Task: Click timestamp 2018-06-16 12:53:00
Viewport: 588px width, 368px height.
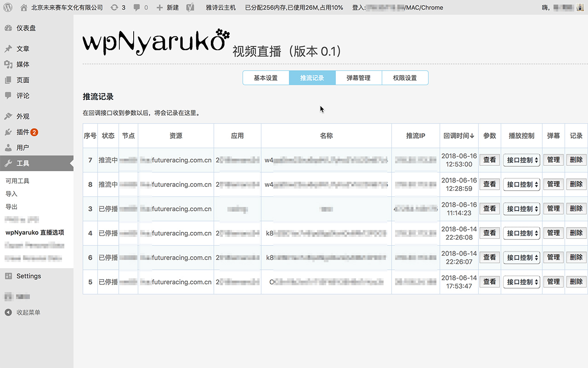Action: pyautogui.click(x=459, y=160)
